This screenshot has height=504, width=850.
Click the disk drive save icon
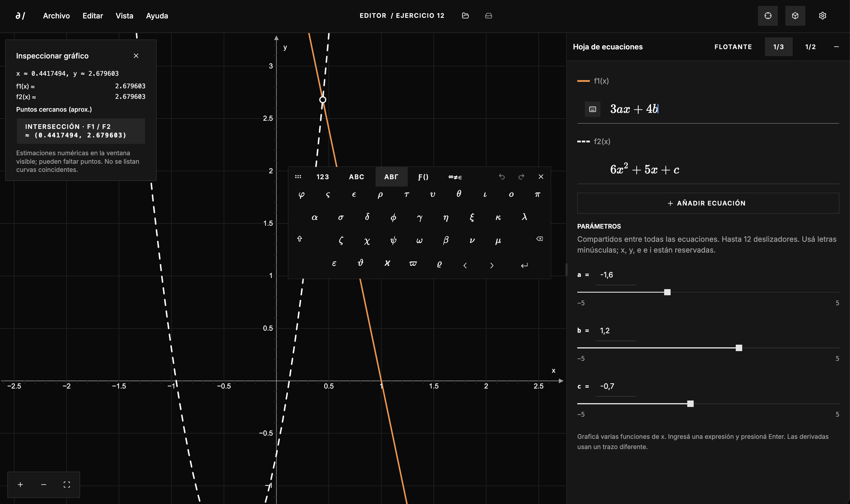pyautogui.click(x=488, y=15)
